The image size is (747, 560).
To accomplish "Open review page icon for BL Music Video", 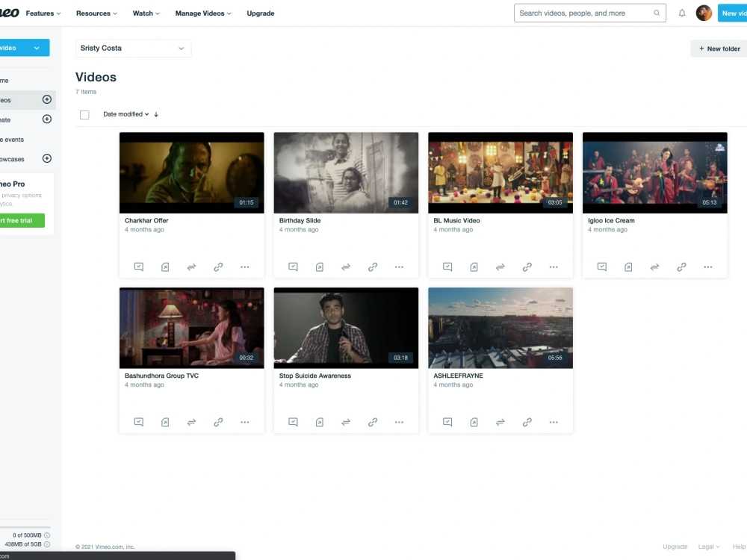I will (x=447, y=267).
